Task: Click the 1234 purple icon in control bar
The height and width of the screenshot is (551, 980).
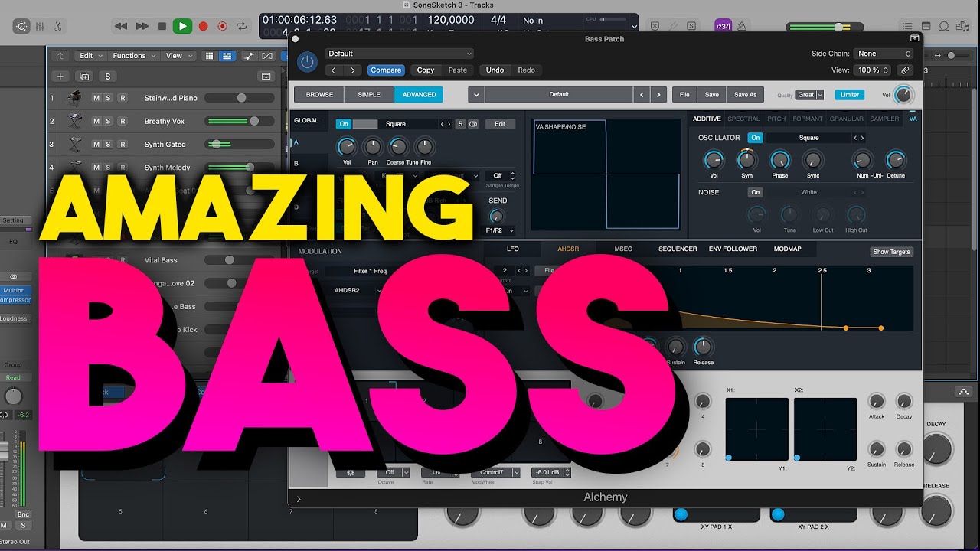Action: tap(723, 26)
